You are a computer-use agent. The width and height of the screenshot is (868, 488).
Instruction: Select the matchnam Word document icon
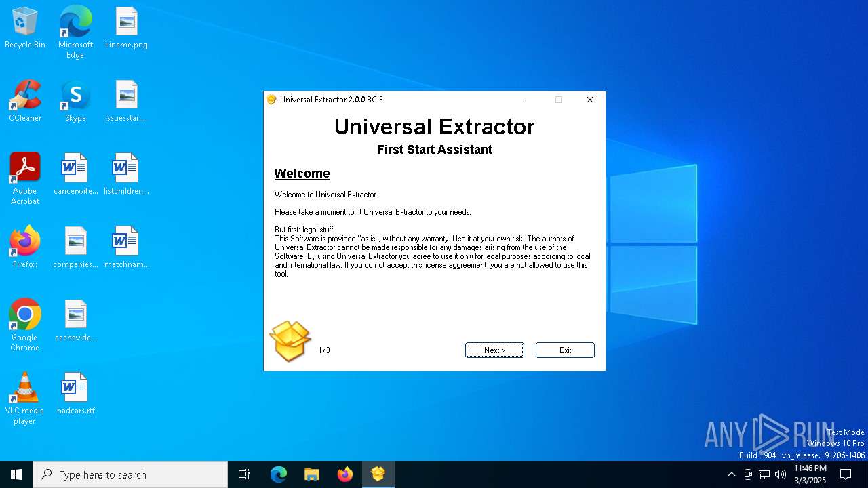click(x=126, y=247)
